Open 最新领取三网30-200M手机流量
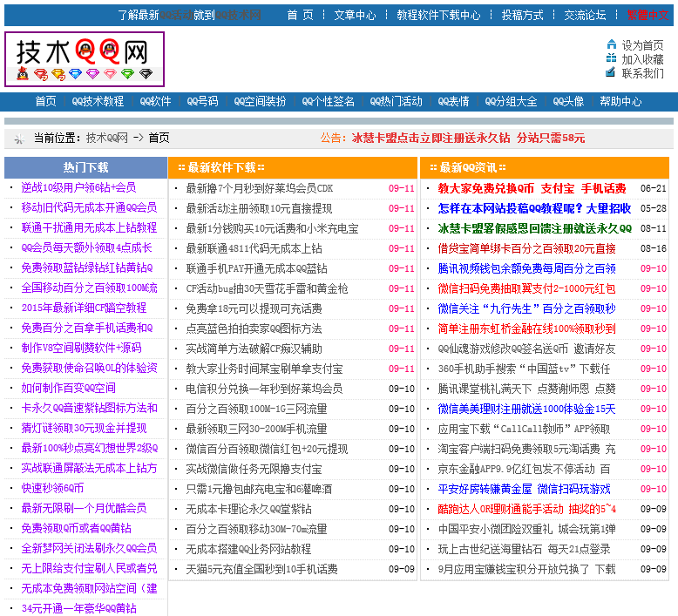Image resolution: width=678 pixels, height=616 pixels. 256,429
